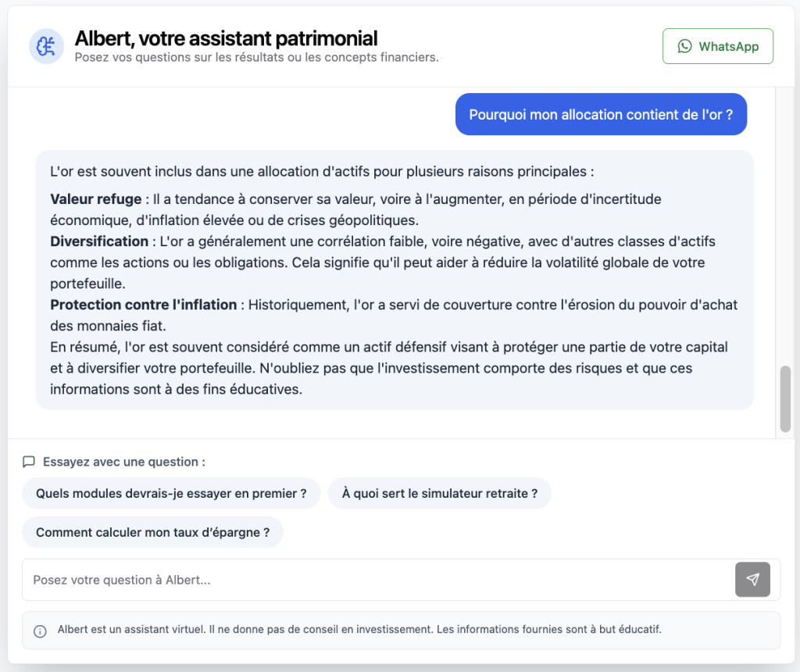Image resolution: width=800 pixels, height=672 pixels.
Task: Click the chat scrollbar thumb
Action: [x=785, y=399]
